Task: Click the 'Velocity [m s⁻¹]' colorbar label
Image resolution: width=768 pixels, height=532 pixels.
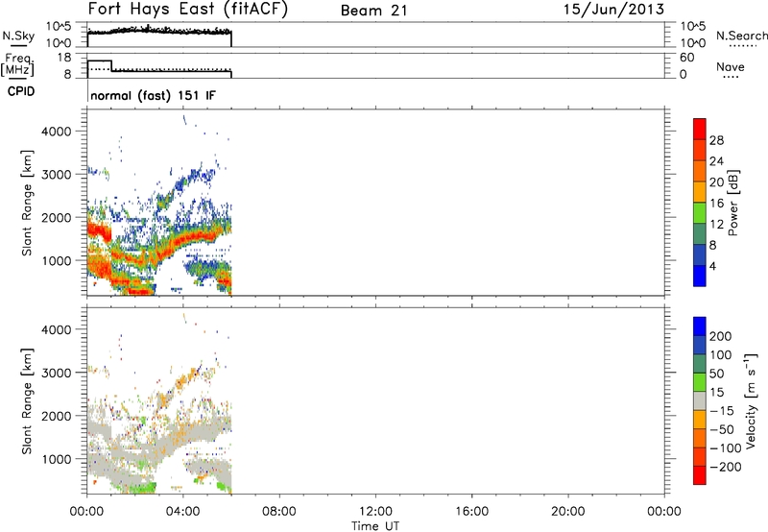Action: click(x=750, y=400)
